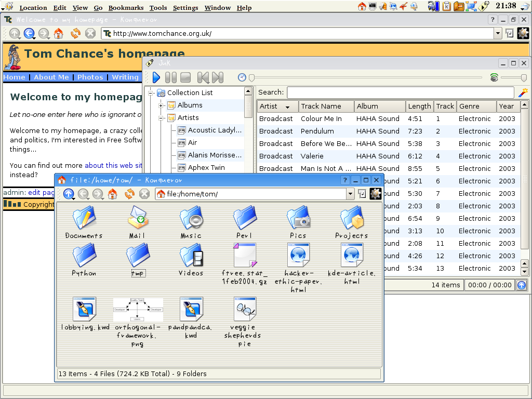Open the Settings menu

(185, 7)
